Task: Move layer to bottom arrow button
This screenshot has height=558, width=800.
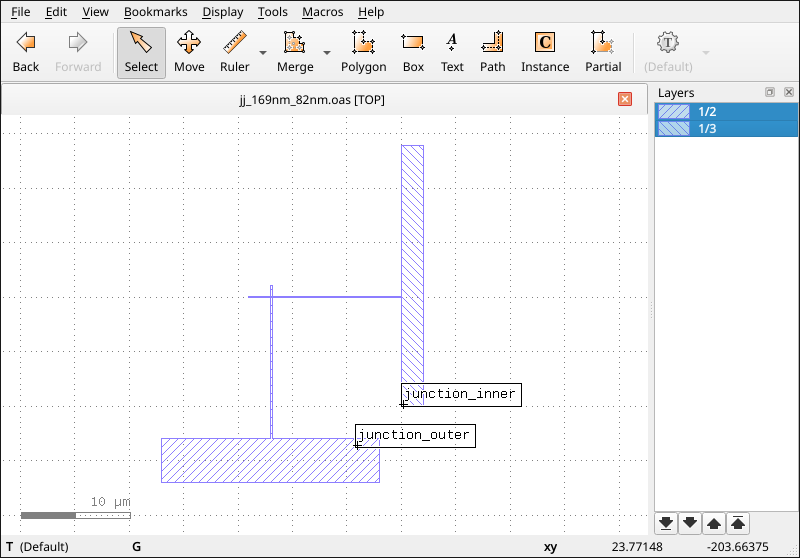Action: pyautogui.click(x=665, y=523)
